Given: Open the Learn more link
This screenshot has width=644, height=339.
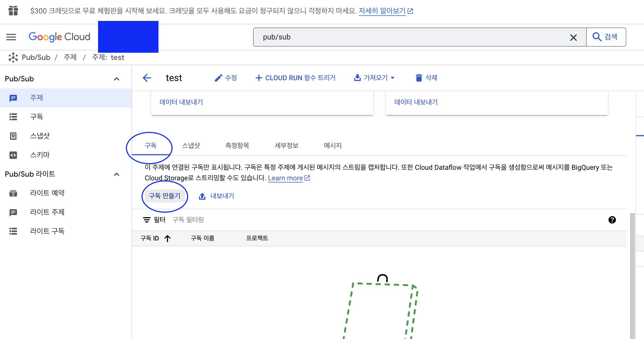Looking at the screenshot, I should click(285, 178).
